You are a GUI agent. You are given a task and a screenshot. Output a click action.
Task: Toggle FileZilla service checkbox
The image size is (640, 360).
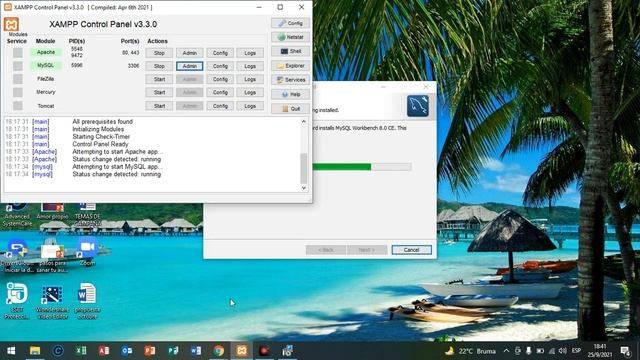18,79
